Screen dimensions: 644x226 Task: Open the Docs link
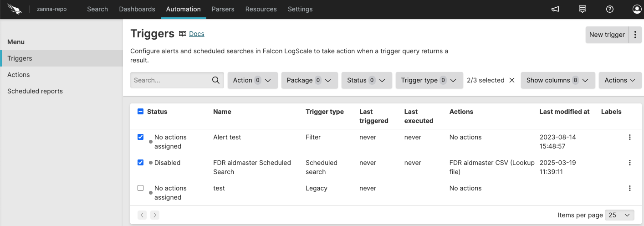tap(197, 34)
